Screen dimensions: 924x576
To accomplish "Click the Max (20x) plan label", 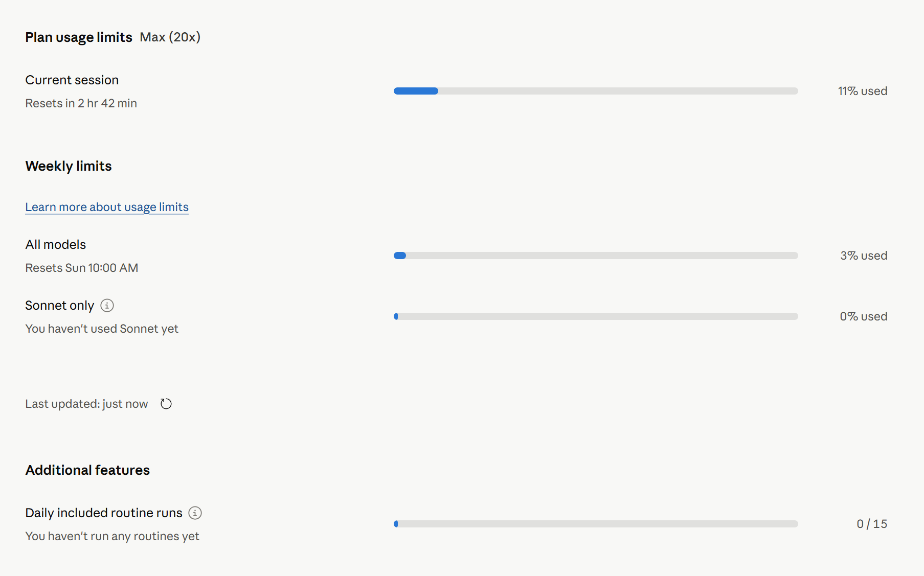I will [170, 37].
